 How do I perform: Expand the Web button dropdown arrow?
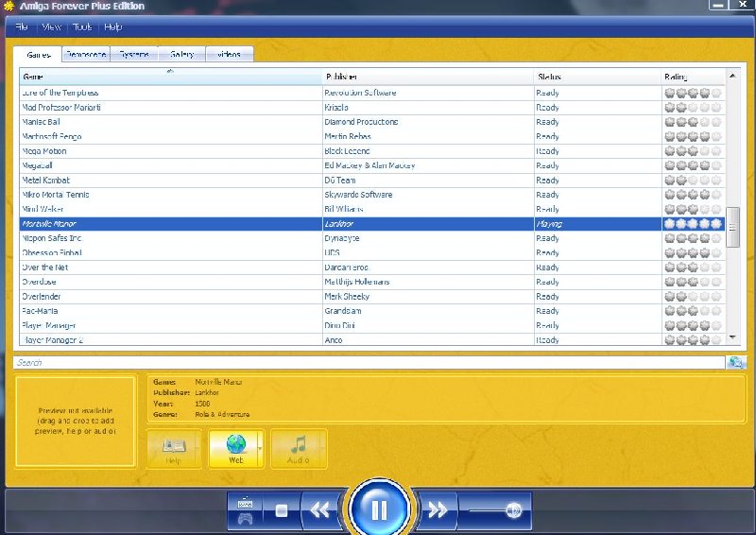[x=261, y=449]
